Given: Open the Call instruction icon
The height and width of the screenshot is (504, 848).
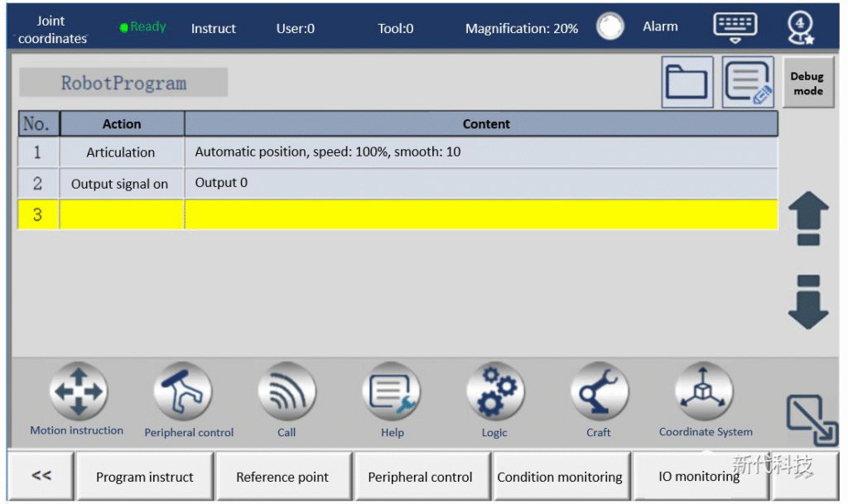Looking at the screenshot, I should point(287,391).
